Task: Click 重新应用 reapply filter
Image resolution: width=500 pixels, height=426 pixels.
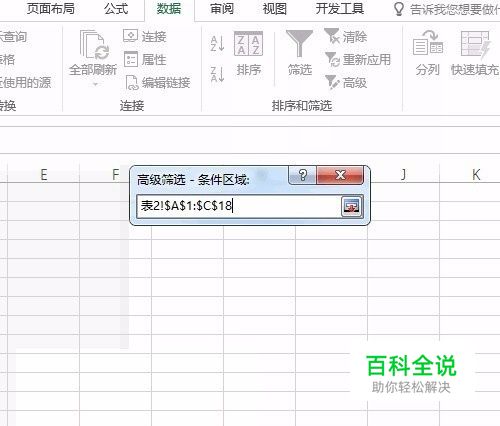Action: click(358, 60)
